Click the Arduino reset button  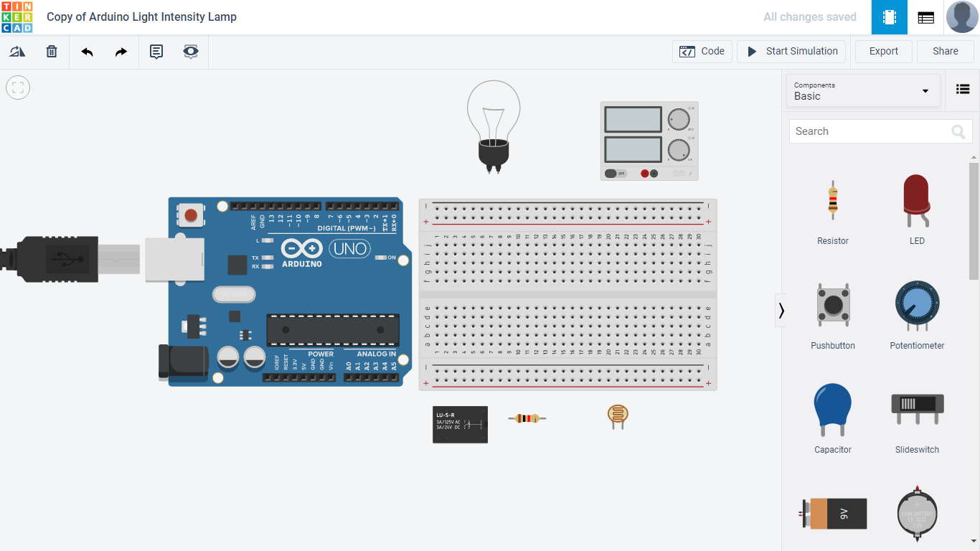pos(192,215)
